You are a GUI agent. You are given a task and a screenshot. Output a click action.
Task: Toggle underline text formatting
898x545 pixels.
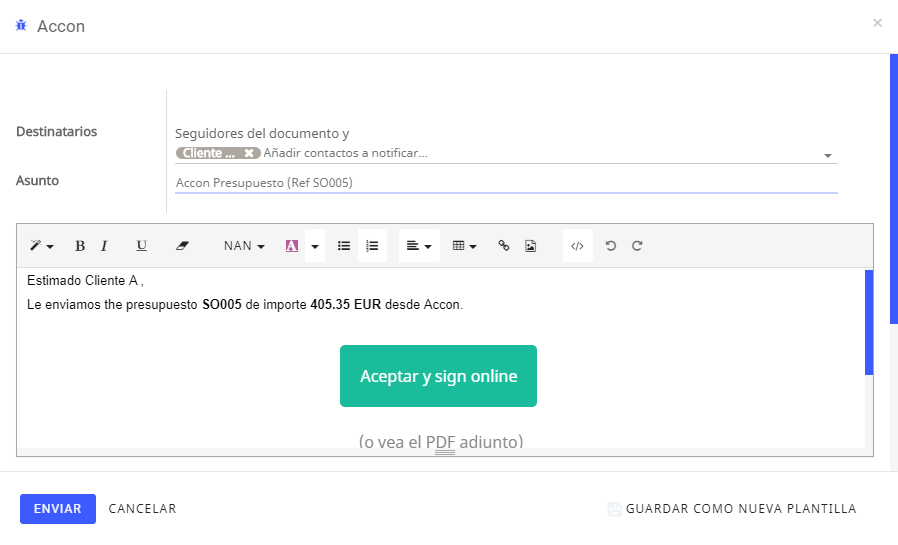tap(141, 246)
